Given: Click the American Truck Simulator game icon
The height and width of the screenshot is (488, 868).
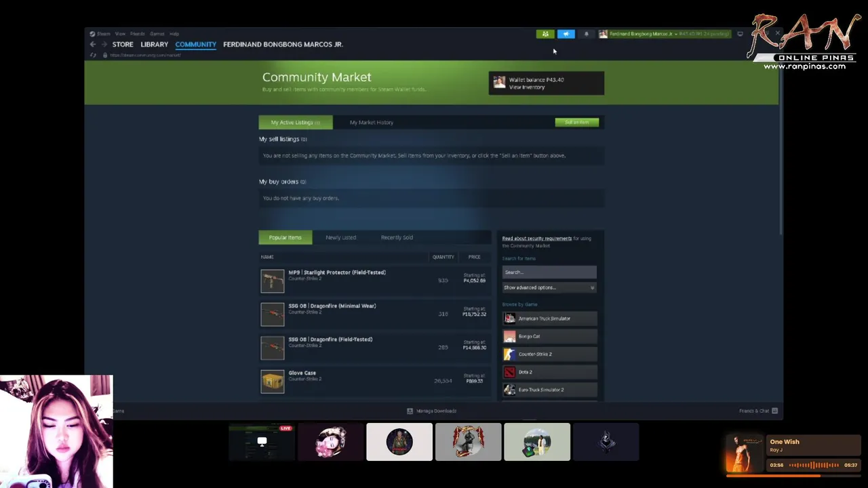Looking at the screenshot, I should [510, 319].
